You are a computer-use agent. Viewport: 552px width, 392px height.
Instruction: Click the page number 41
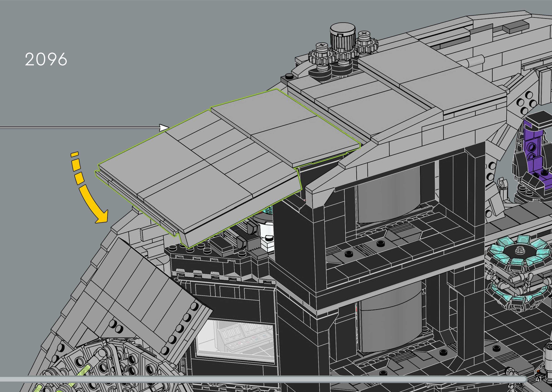(538, 379)
